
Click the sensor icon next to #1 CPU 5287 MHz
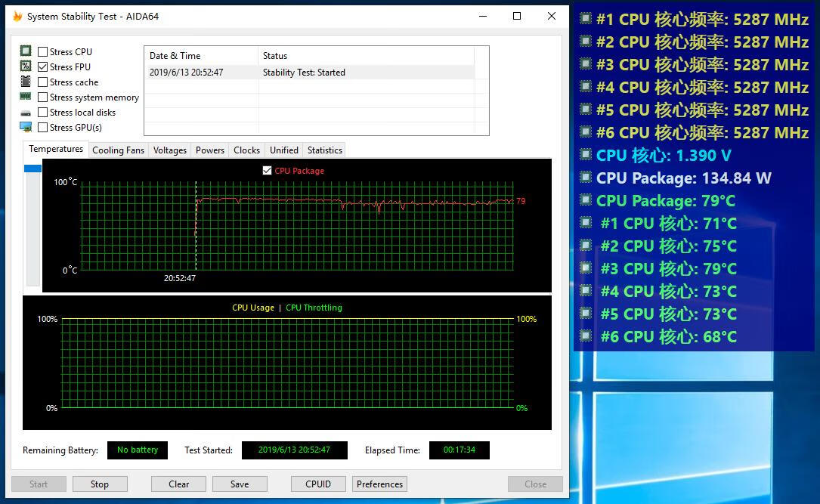pyautogui.click(x=586, y=19)
